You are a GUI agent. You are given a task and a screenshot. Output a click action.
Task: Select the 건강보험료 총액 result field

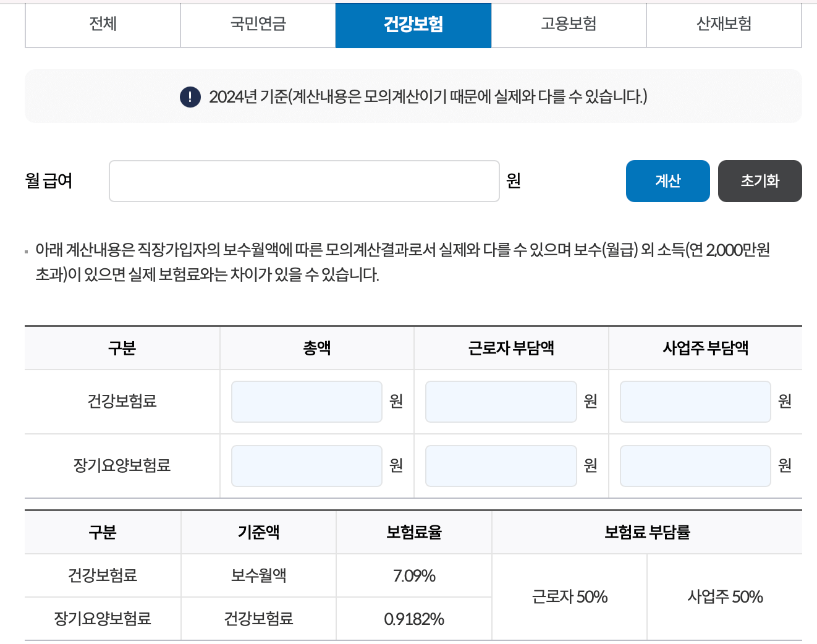(306, 401)
